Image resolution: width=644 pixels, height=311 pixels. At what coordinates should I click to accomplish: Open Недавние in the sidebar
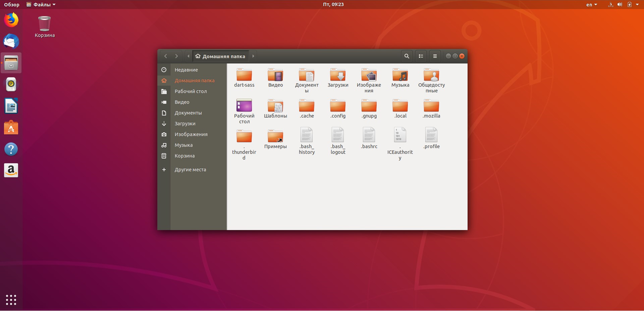tap(192, 70)
